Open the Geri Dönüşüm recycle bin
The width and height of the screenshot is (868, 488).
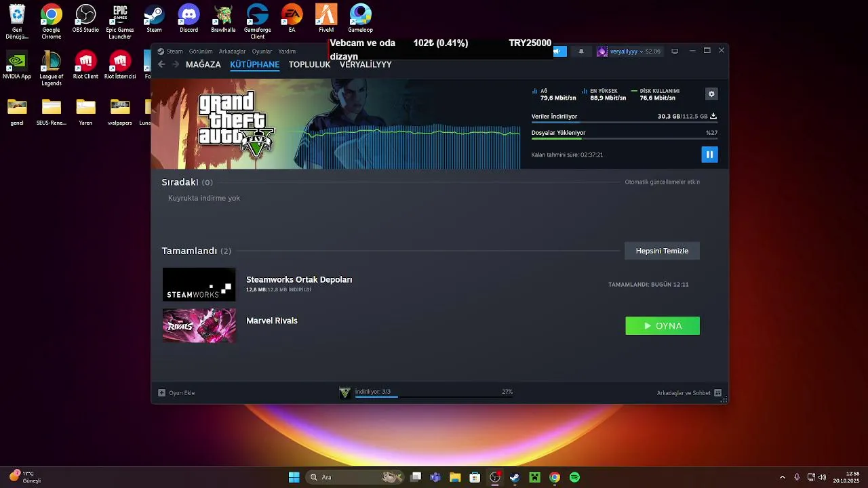pyautogui.click(x=17, y=22)
